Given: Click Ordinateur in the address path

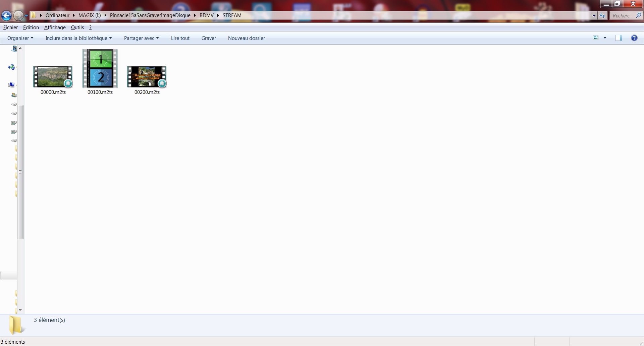Looking at the screenshot, I should click(x=57, y=15).
